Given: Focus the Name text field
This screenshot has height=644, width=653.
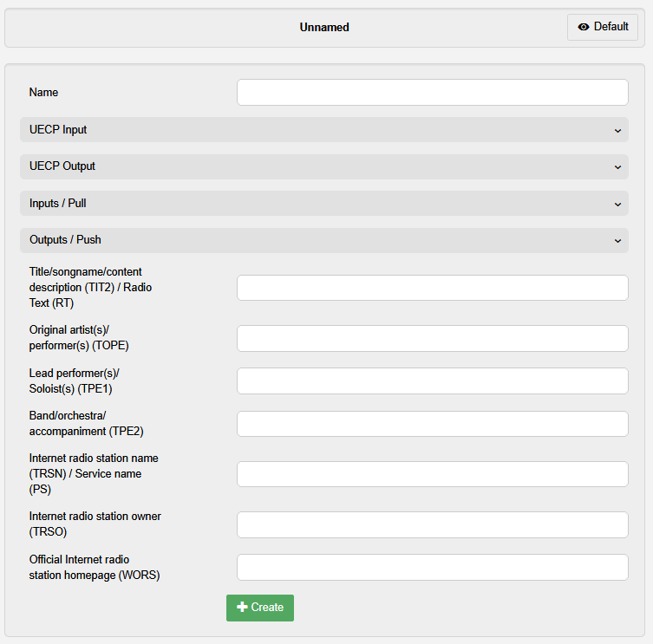Looking at the screenshot, I should tap(432, 93).
